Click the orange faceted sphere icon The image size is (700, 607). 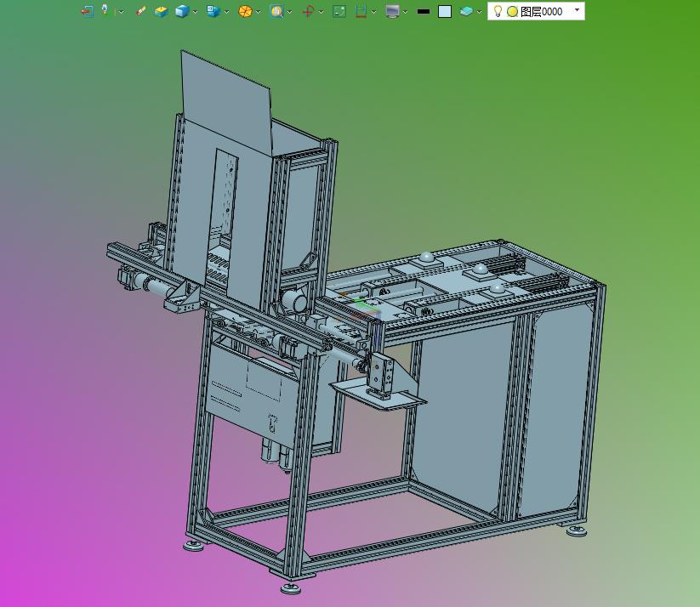point(245,11)
